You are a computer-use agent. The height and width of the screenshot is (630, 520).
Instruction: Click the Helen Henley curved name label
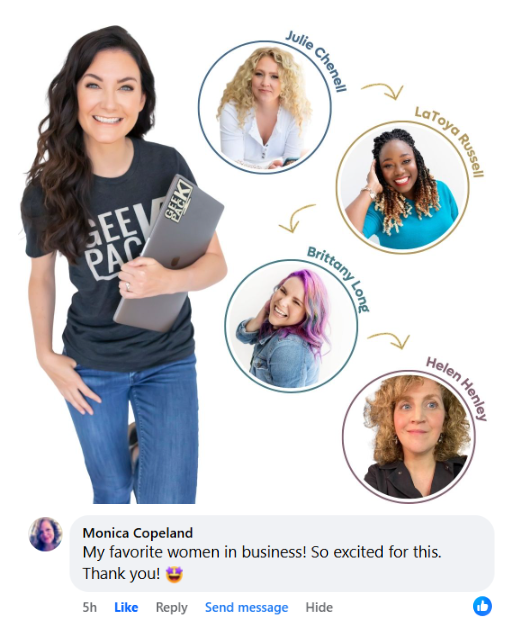click(457, 388)
